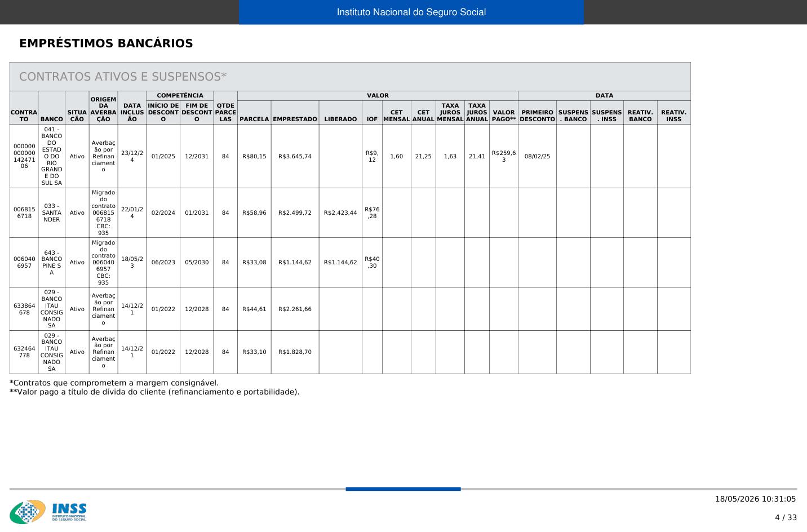The width and height of the screenshot is (807, 532).
Task: Click the CONTRATOS ATIVOS E SUSPENSOS* table title
Action: [x=123, y=77]
